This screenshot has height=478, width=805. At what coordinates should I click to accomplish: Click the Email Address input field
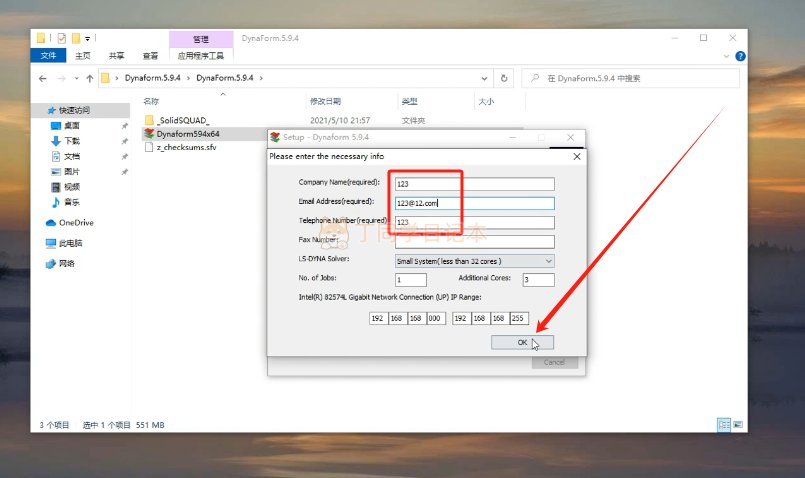[474, 203]
